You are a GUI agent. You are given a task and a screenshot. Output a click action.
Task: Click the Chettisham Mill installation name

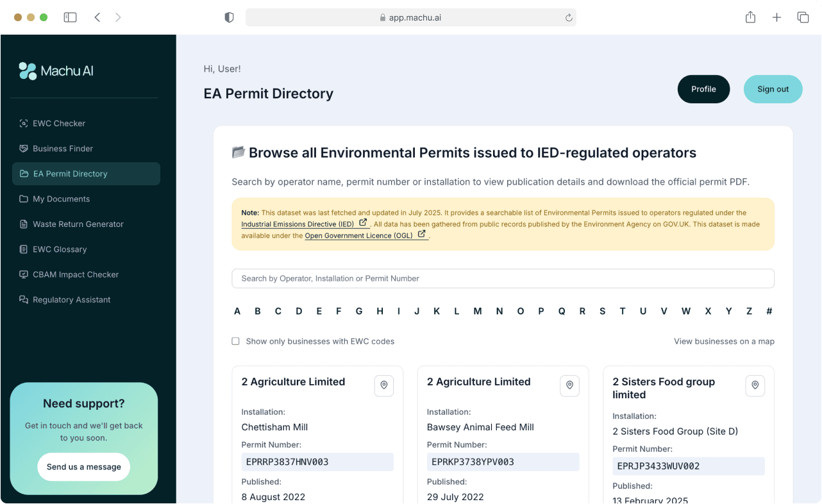pos(274,427)
